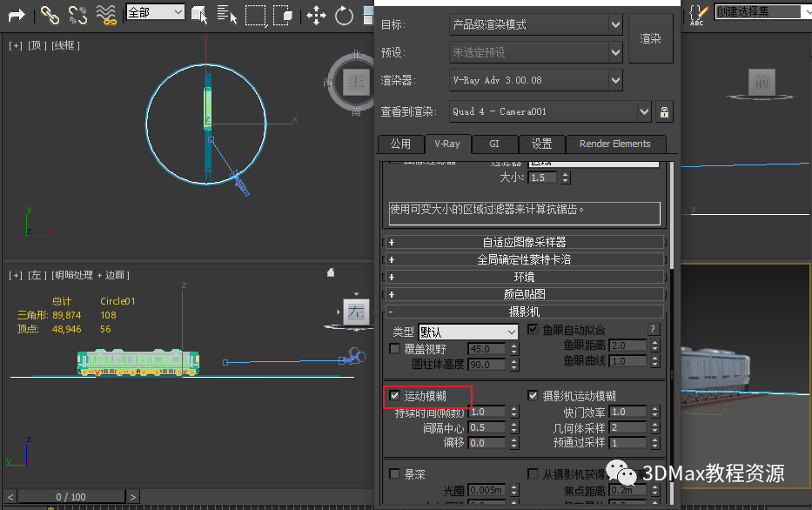This screenshot has width=812, height=510.
Task: Open the 预设 未选定预设 dropdown
Action: (535, 52)
